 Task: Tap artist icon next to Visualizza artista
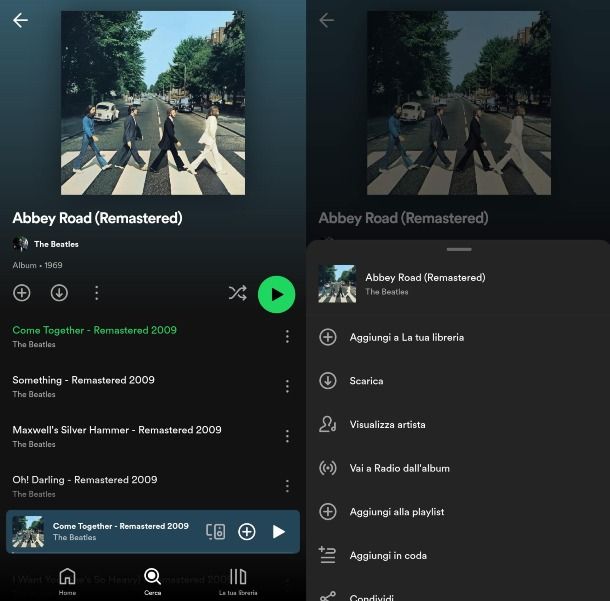[x=328, y=424]
